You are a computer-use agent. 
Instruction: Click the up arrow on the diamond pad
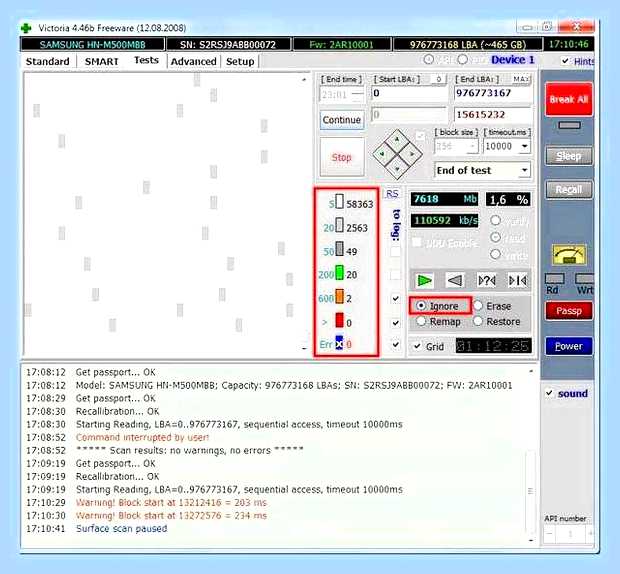[x=397, y=139]
